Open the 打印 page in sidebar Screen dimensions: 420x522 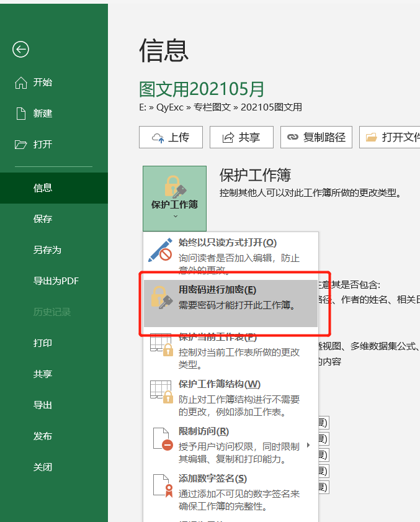(x=43, y=343)
